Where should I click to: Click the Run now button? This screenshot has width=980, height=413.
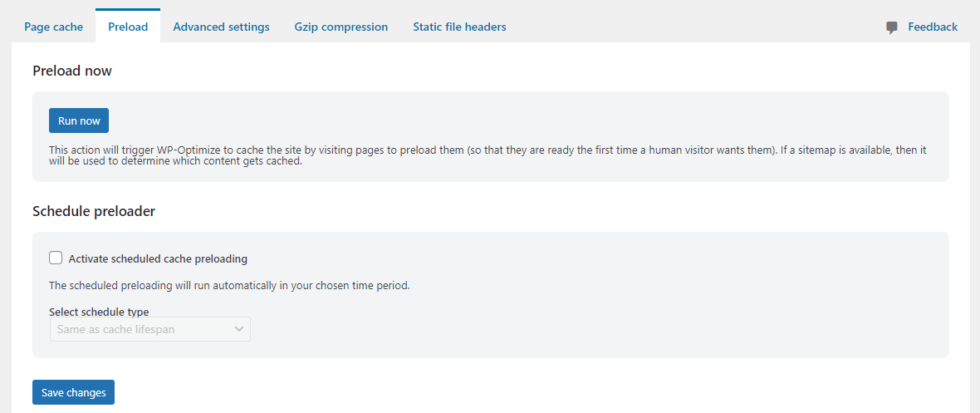79,120
